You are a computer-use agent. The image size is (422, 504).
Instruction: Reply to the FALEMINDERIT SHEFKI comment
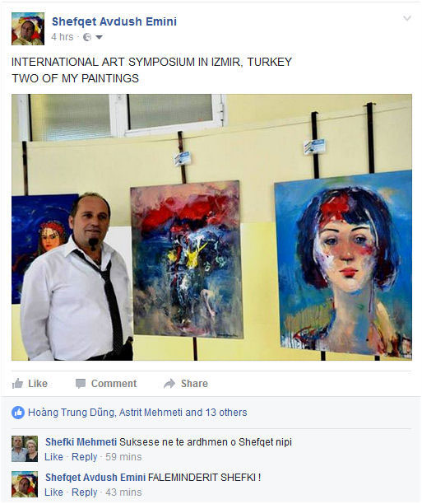(84, 492)
